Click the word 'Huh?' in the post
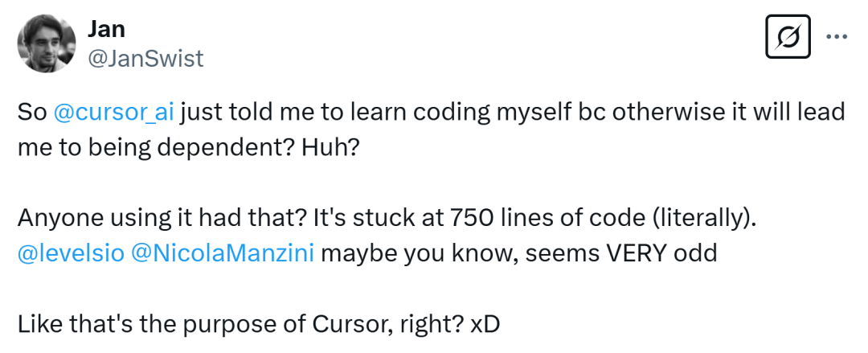This screenshot has width=868, height=353. point(330,148)
